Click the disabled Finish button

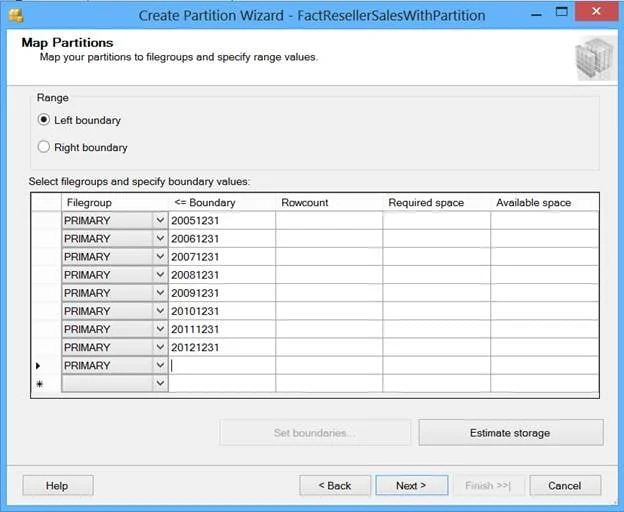coord(489,485)
